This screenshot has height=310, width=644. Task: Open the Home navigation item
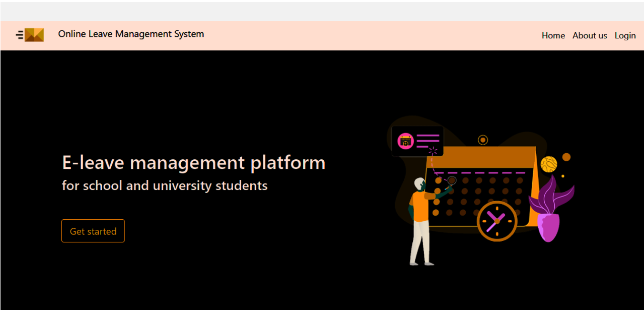(x=553, y=35)
